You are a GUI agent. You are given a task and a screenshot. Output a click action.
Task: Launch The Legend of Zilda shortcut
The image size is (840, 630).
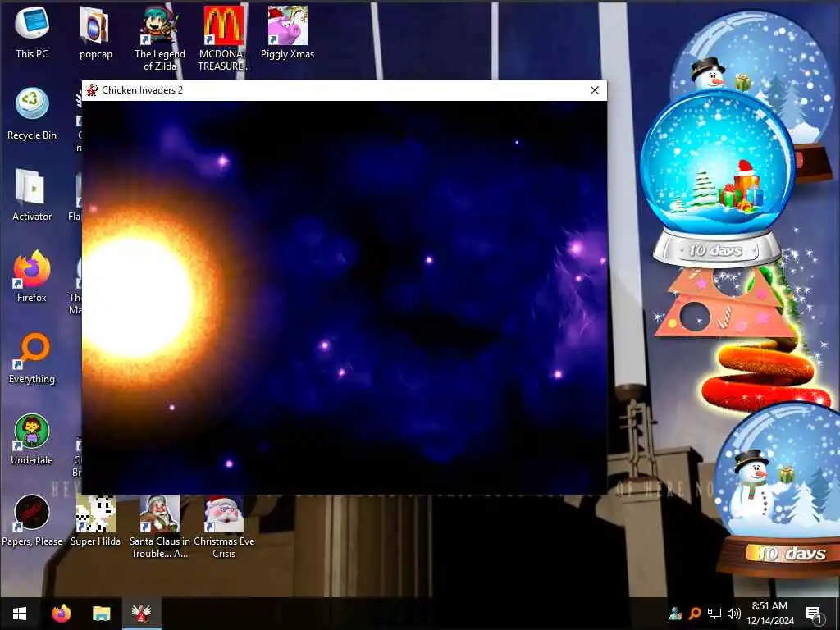point(160,39)
